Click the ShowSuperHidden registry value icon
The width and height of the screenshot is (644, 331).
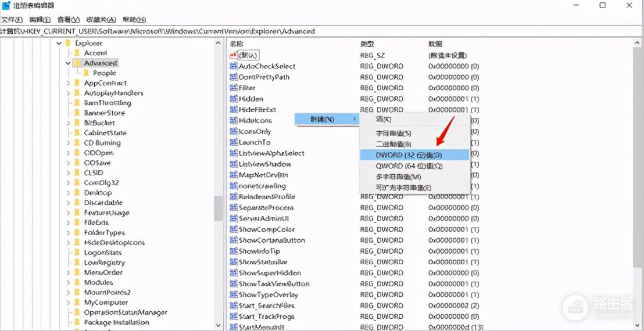coord(234,273)
